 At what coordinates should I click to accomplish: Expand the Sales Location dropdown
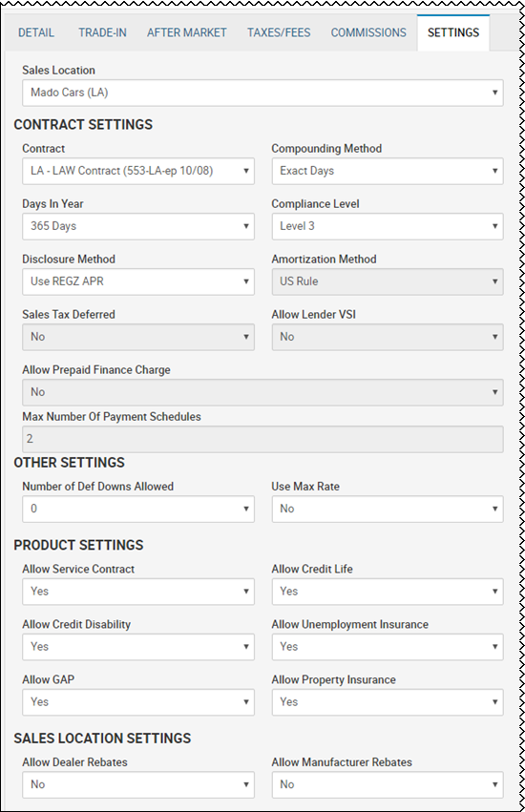(262, 93)
